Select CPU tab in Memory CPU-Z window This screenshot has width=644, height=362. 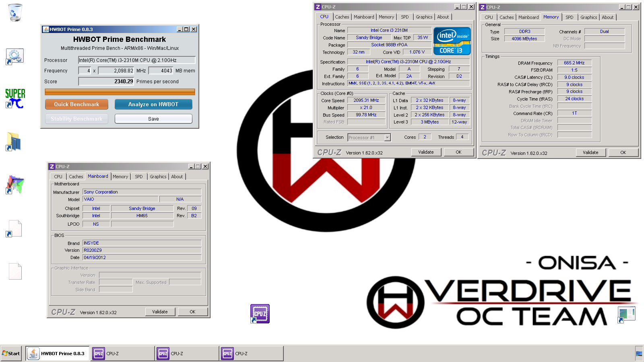489,17
